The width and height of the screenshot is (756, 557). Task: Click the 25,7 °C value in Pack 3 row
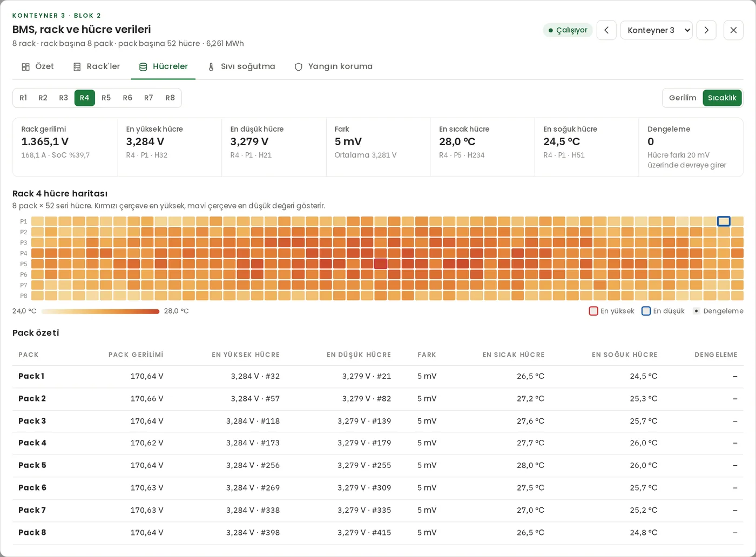click(644, 421)
